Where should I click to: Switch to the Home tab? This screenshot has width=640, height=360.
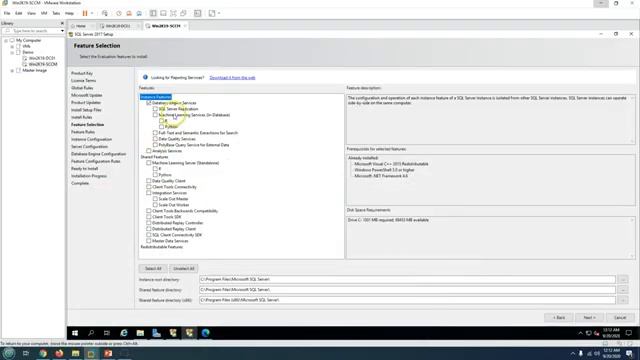79,26
